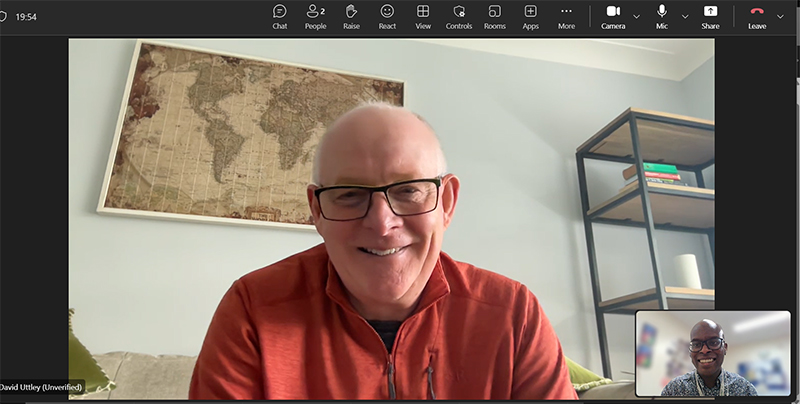This screenshot has width=800, height=404.
Task: Expand the Camera options arrow
Action: 637,16
